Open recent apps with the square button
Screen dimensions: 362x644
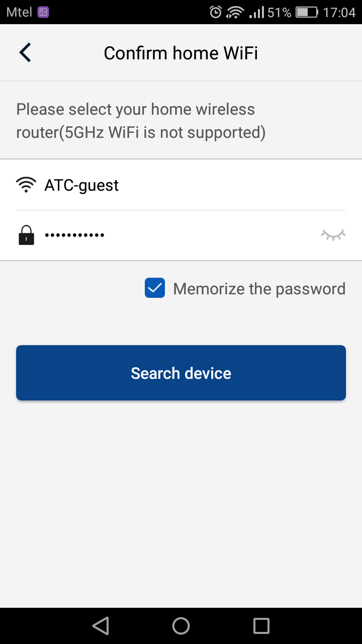pos(261,626)
